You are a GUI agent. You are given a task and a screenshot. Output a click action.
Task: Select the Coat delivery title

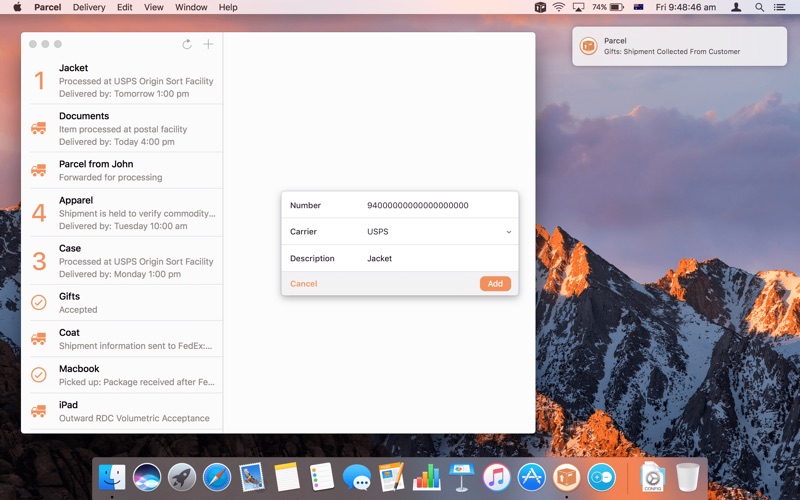[x=69, y=332]
